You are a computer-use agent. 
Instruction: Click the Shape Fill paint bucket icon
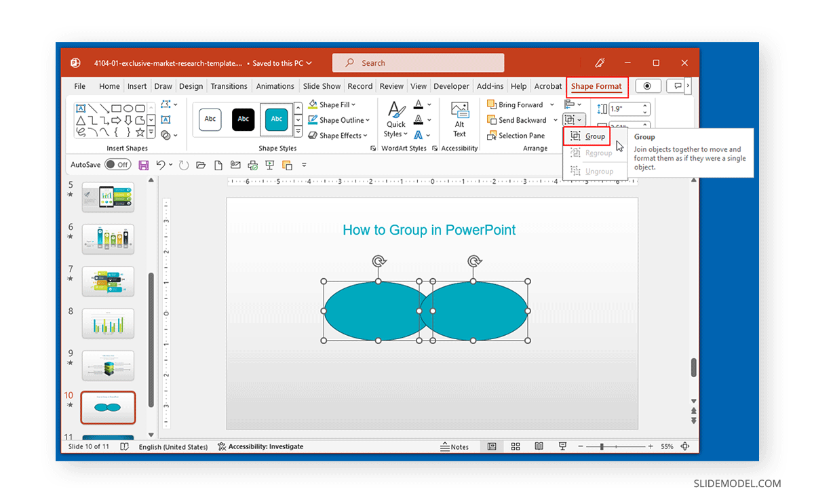(x=312, y=104)
